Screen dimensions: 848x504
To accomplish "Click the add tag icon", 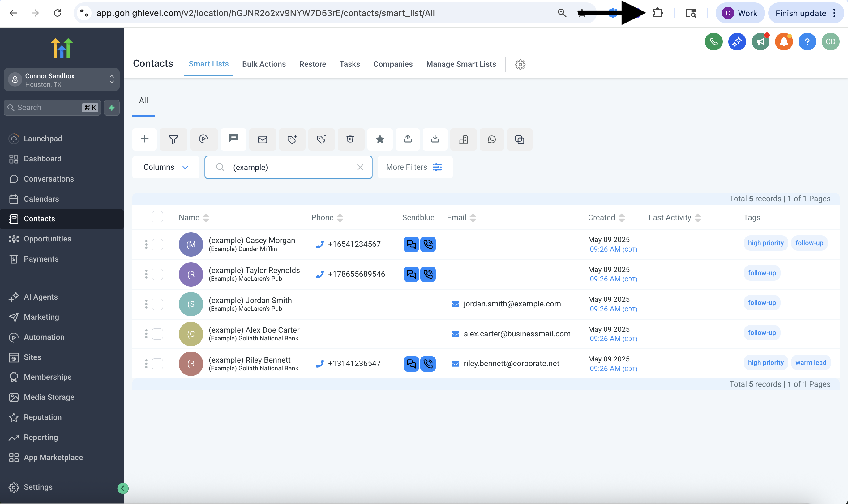I will click(292, 139).
